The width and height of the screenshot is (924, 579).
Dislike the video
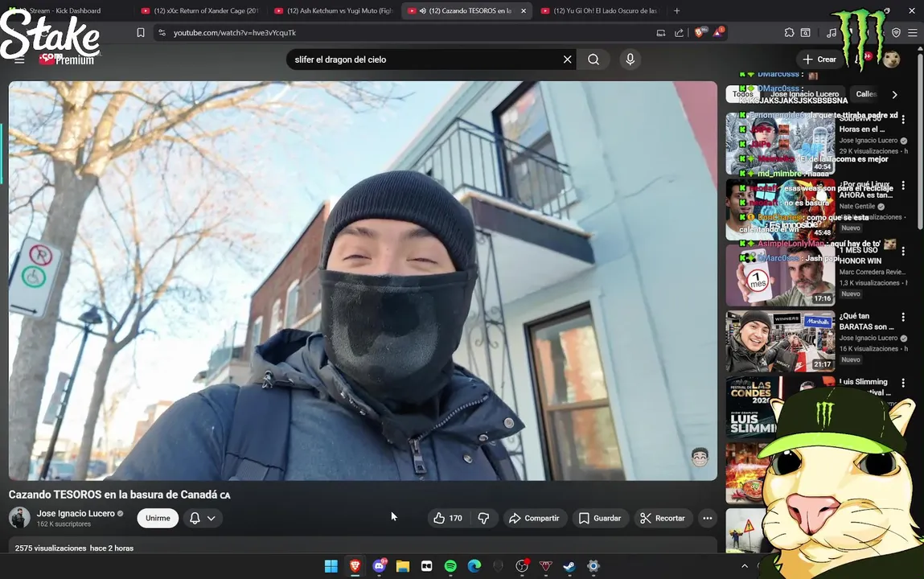click(x=483, y=519)
